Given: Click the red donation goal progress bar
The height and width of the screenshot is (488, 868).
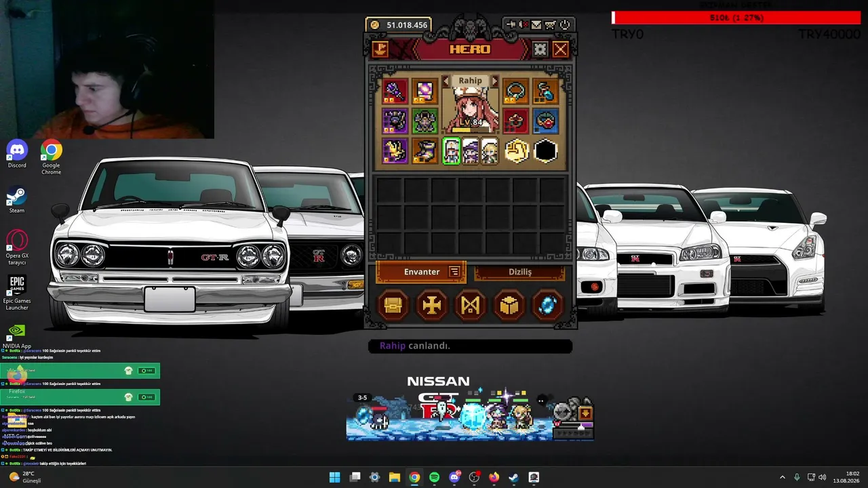Looking at the screenshot, I should (x=736, y=18).
